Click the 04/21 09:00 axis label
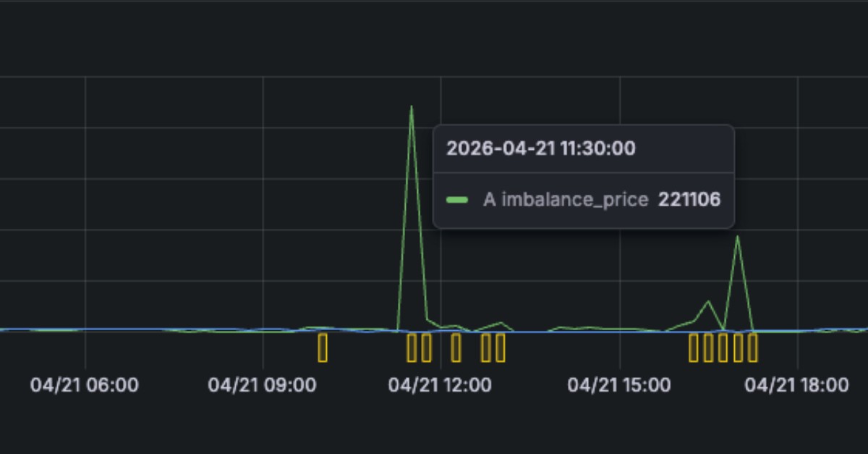The width and height of the screenshot is (868, 454). coord(262,385)
